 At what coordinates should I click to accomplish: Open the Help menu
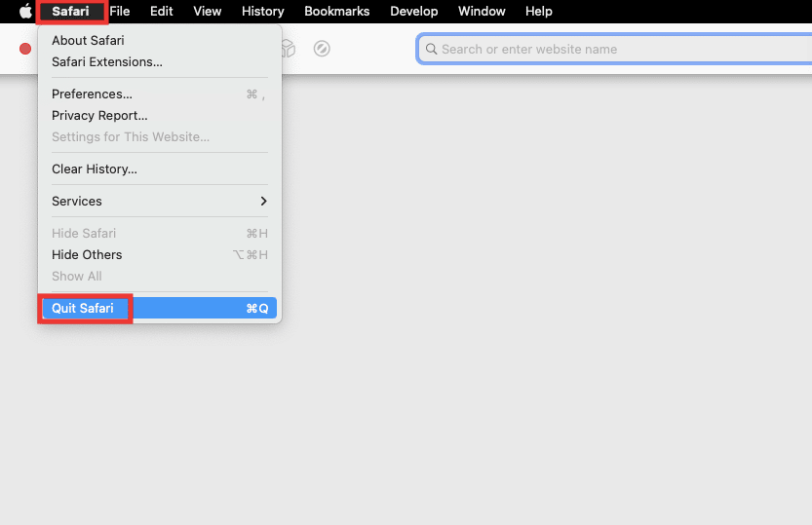click(538, 11)
